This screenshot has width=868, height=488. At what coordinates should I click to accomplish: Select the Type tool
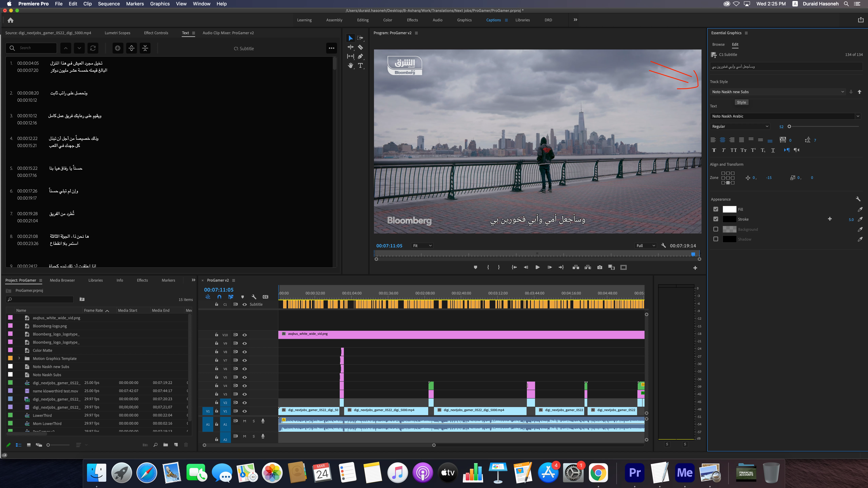[360, 65]
